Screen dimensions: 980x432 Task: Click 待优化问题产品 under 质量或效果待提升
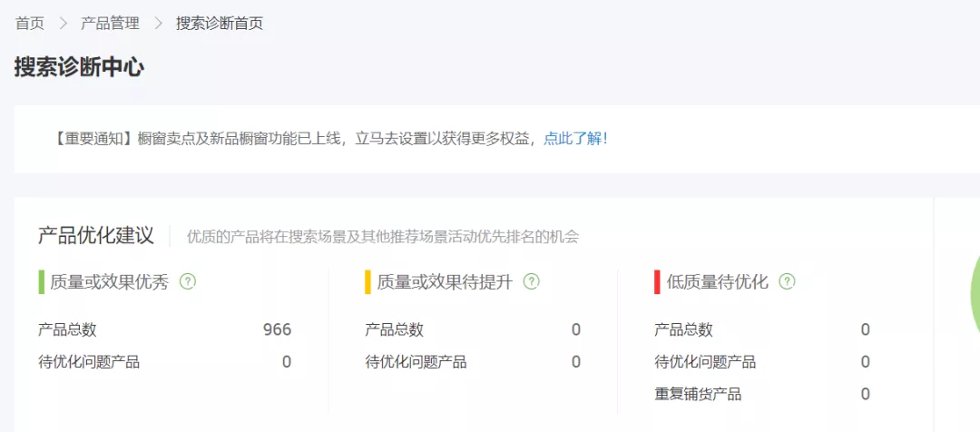point(416,362)
